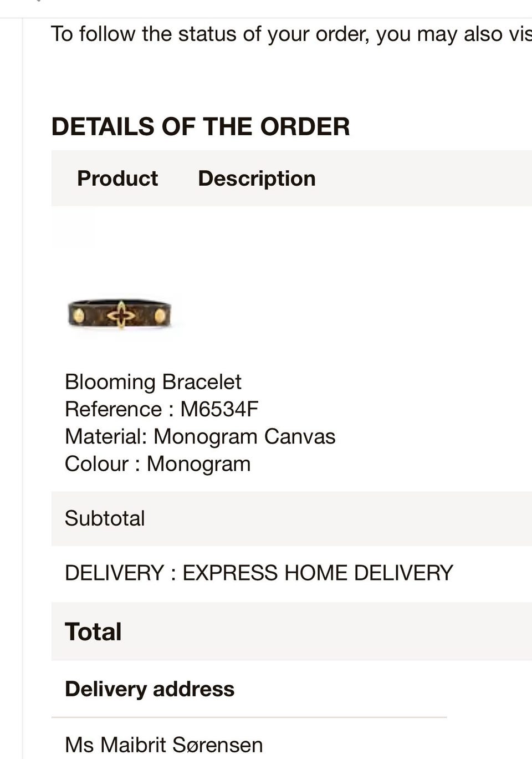Click the blank placeholder square above the bracelet
Image resolution: width=532 pixels, height=759 pixels.
pos(73,227)
